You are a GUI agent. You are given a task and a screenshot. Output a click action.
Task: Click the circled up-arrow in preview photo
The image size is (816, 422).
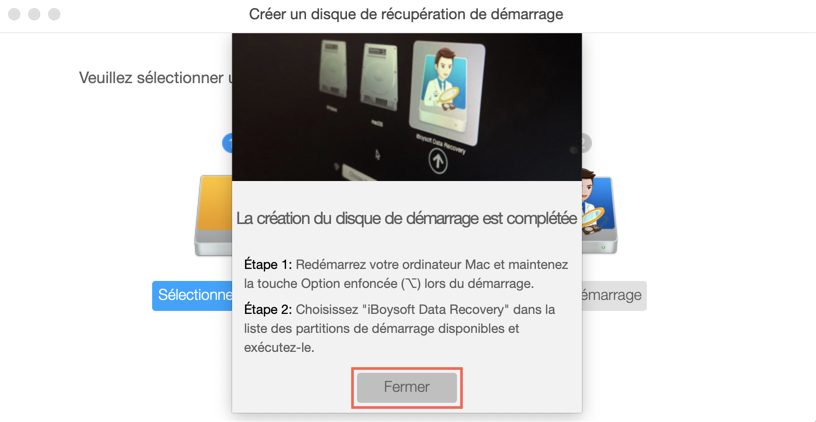[x=438, y=162]
